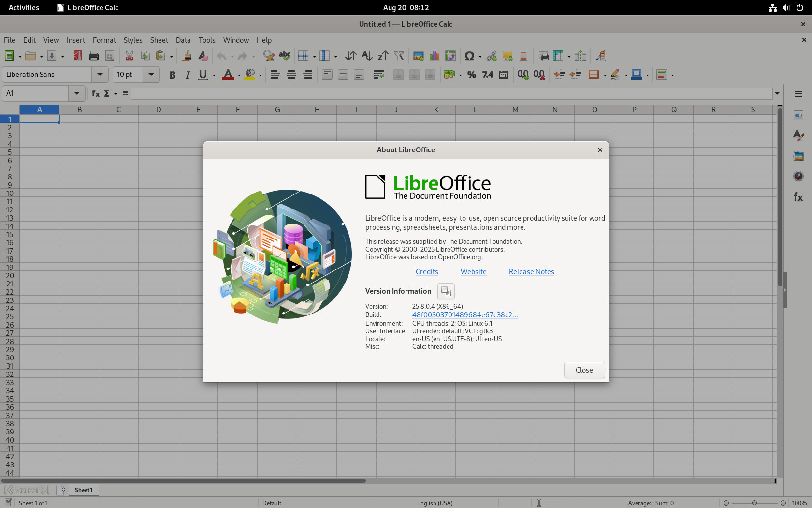Screen dimensions: 812x508
Task: Click the Spelling check icon
Action: 285,56
